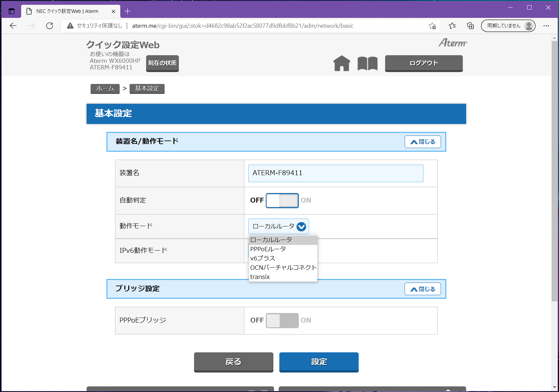The image size is (559, 392).
Task: Click the ATERM-F89411 header text
Action: 111,67
